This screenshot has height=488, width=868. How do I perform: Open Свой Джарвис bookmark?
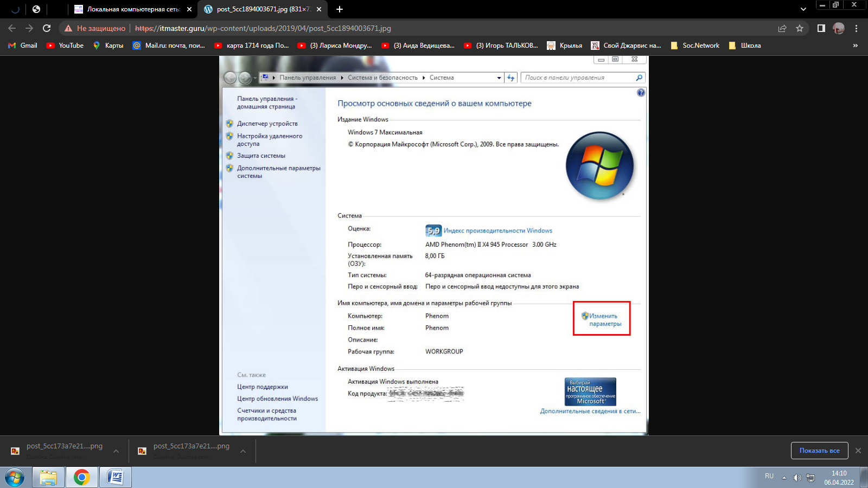click(626, 46)
